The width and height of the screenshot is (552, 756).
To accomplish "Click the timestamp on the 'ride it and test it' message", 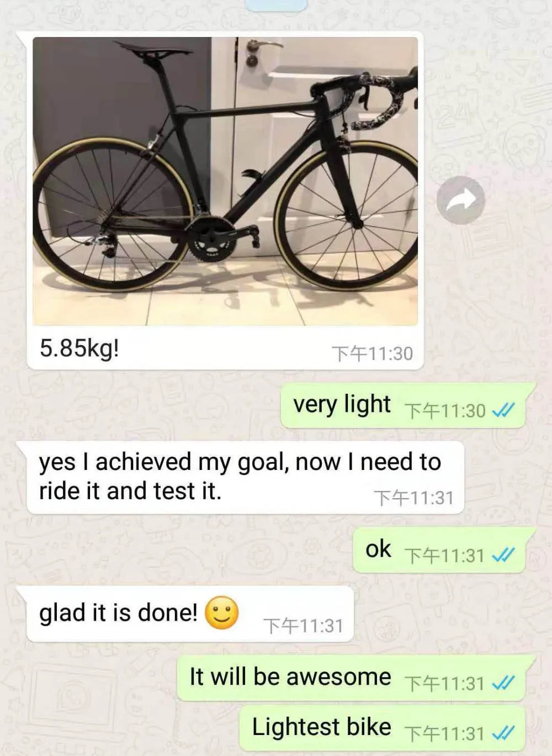I will point(413,498).
